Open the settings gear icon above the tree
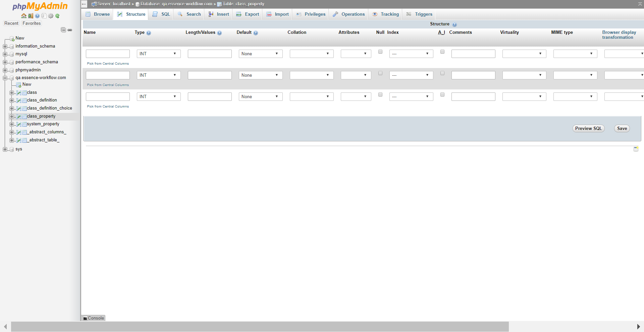This screenshot has width=644, height=332. click(51, 16)
